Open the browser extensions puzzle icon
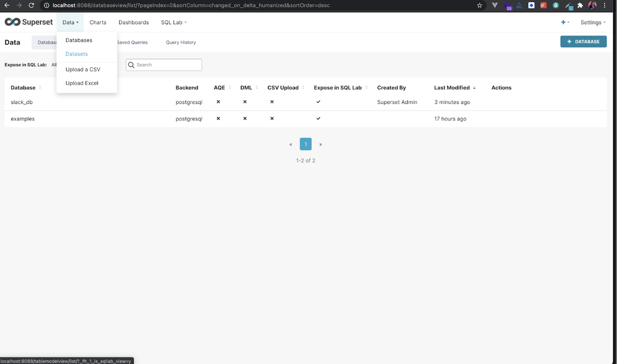617x364 pixels. click(580, 5)
